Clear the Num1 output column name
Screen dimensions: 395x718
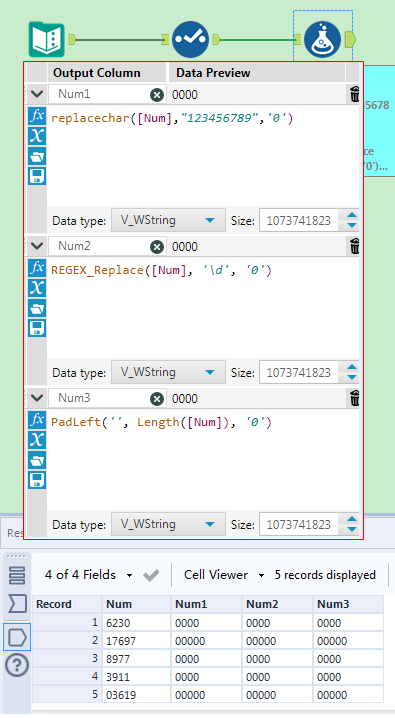click(157, 95)
